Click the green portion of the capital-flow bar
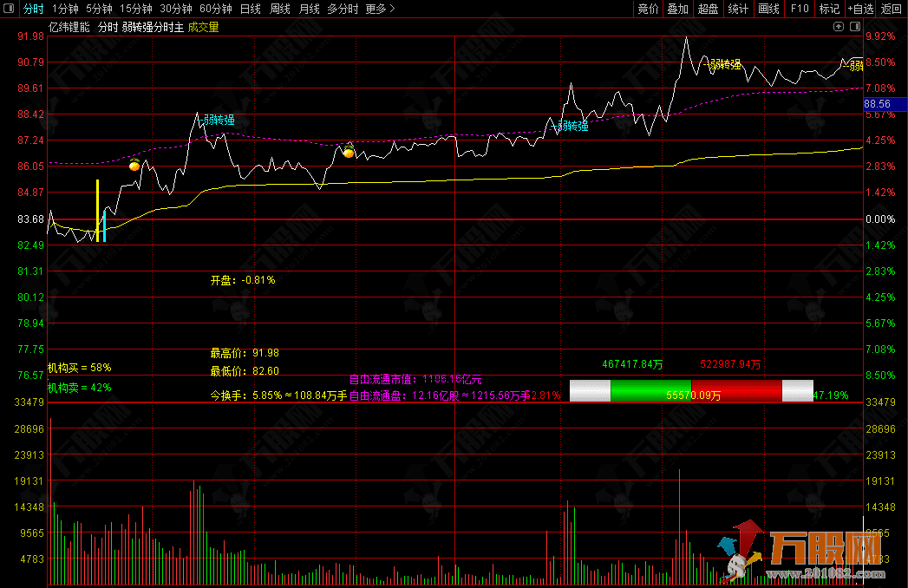The image size is (908, 588). tap(650, 391)
